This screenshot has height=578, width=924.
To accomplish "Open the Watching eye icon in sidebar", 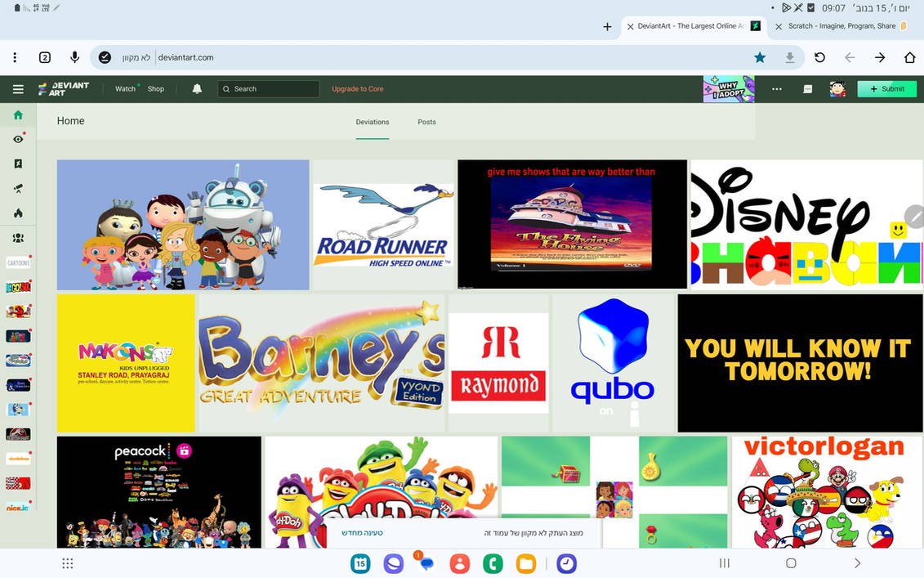I will tap(18, 139).
